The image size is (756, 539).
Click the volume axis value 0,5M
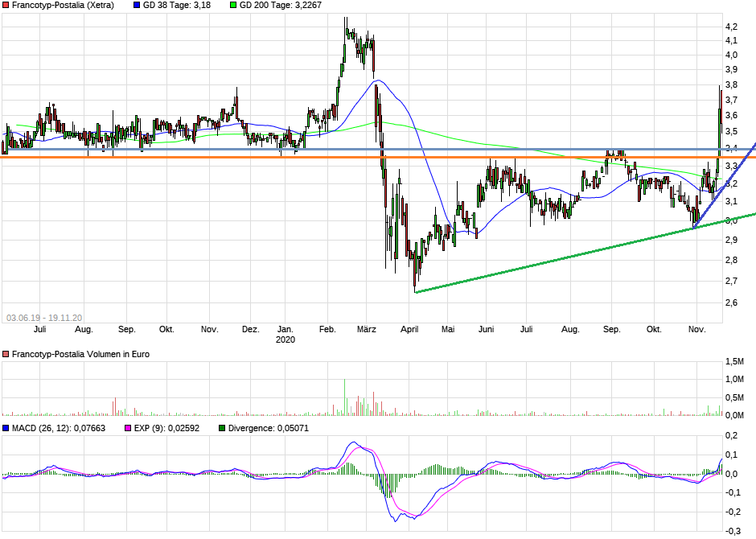click(x=734, y=397)
